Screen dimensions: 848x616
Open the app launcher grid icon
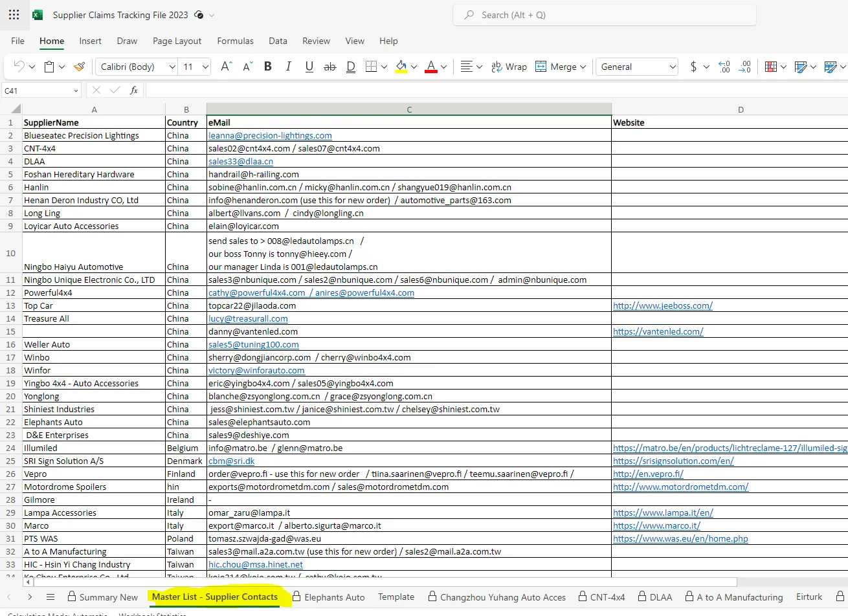(x=14, y=15)
